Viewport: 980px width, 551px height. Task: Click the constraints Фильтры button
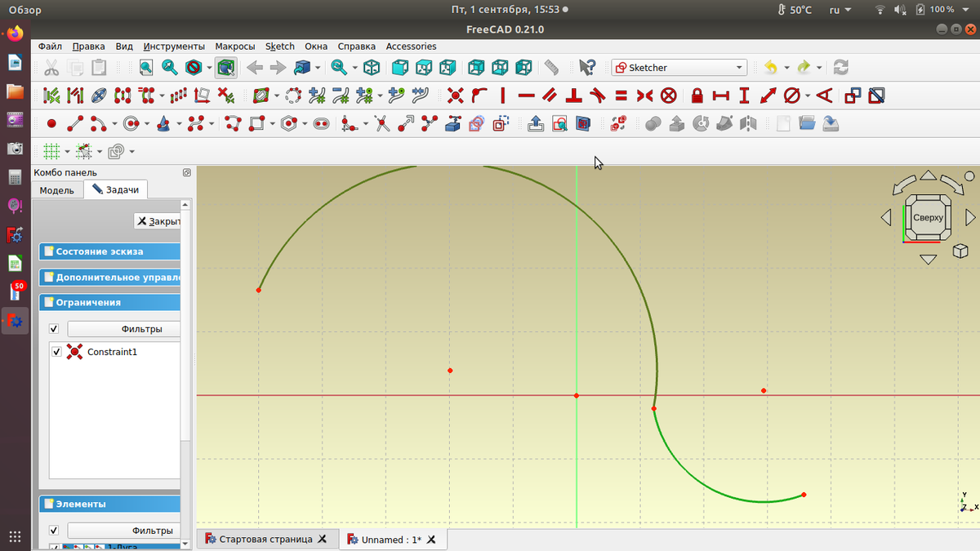[x=124, y=329]
